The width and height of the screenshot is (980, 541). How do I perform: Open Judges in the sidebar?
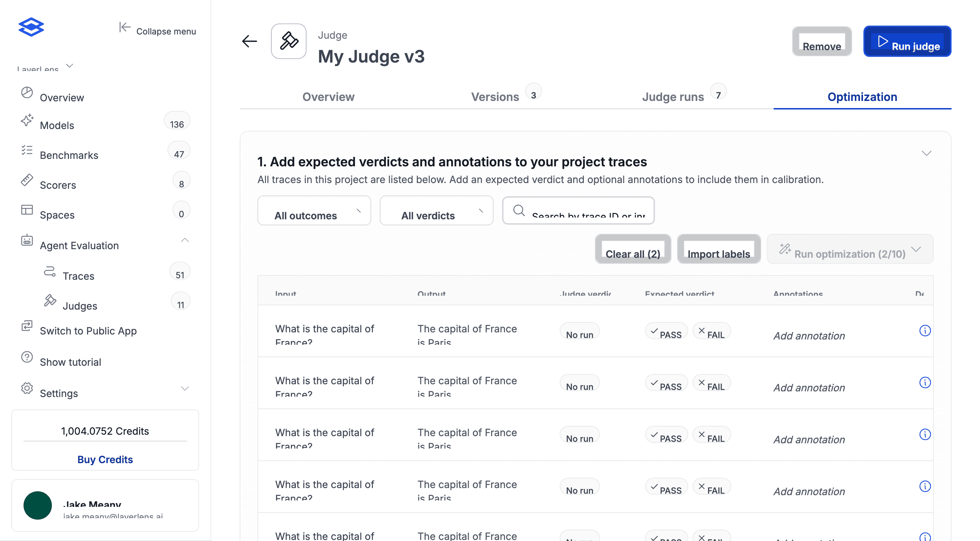click(x=80, y=306)
